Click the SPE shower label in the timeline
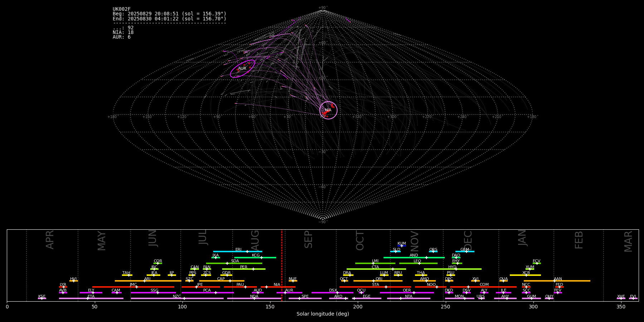Screen dimensions: 644x322 coord(305,297)
